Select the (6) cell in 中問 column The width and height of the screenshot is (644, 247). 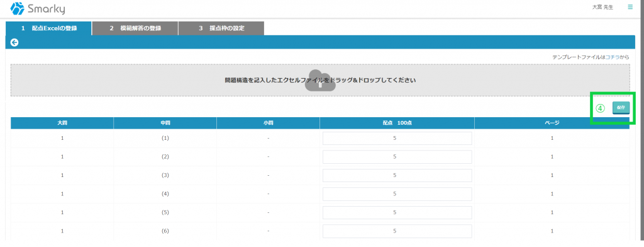pos(165,231)
